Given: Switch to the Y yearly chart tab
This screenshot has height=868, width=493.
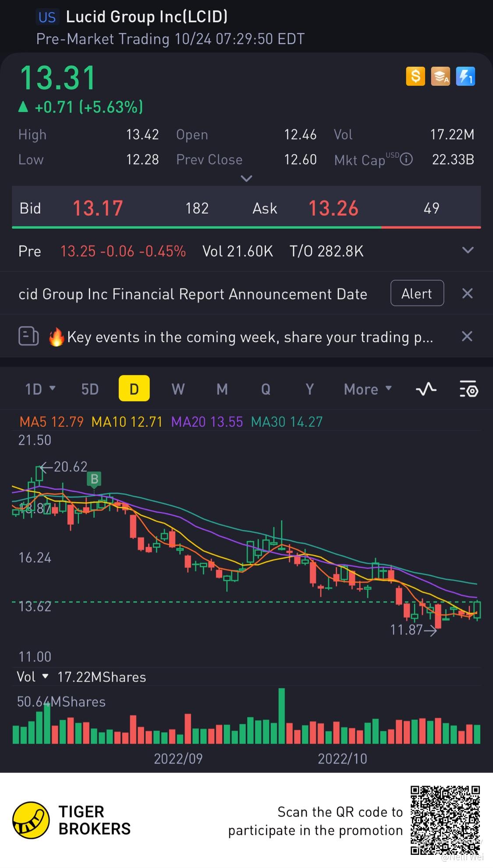Looking at the screenshot, I should pos(309,389).
